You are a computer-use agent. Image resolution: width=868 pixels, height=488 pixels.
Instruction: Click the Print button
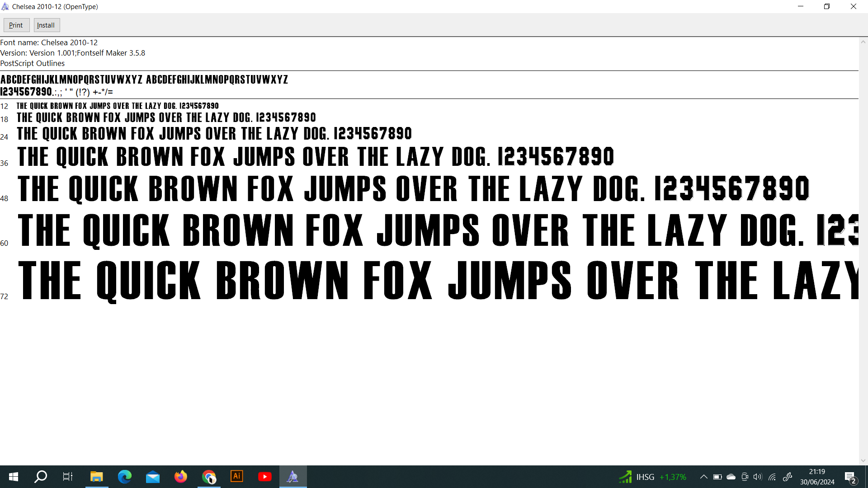click(16, 25)
